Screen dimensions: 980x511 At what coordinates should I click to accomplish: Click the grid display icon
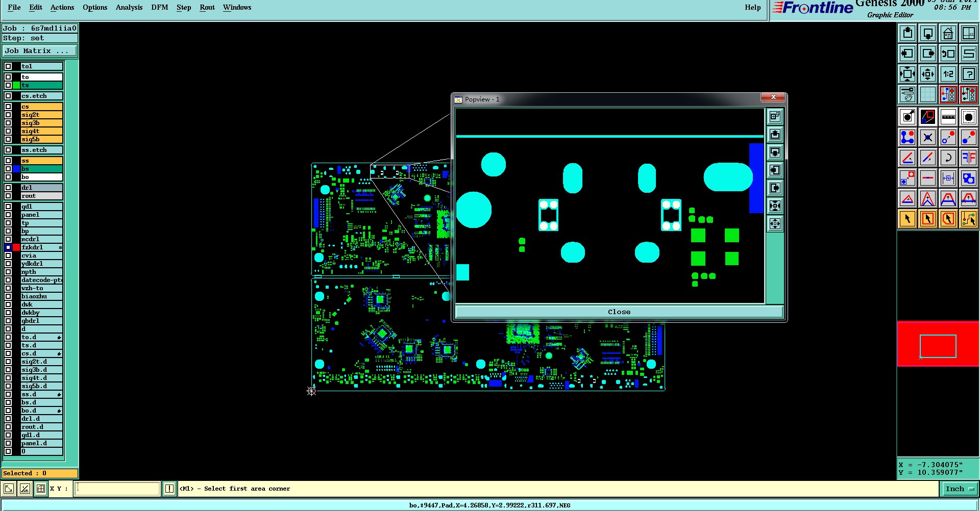click(x=928, y=94)
